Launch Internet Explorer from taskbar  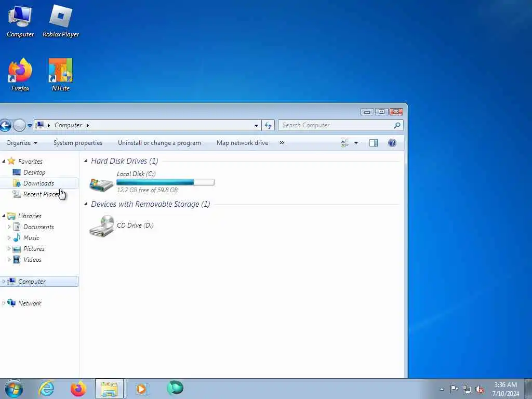click(46, 389)
